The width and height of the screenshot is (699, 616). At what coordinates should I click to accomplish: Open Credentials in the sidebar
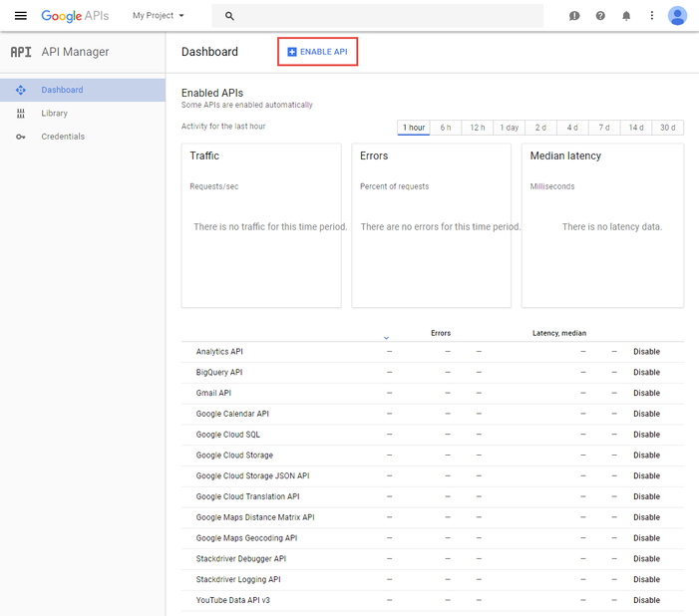click(83, 137)
